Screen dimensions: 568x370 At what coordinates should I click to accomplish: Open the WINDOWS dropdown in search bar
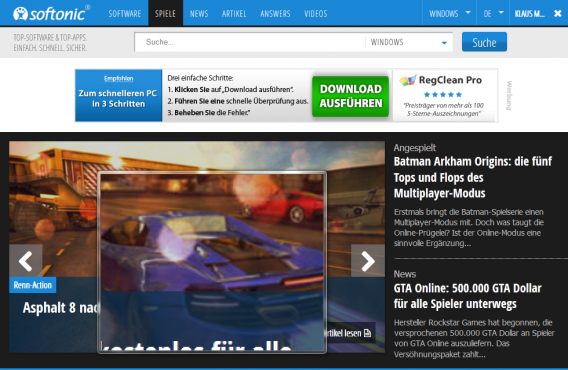coord(409,42)
